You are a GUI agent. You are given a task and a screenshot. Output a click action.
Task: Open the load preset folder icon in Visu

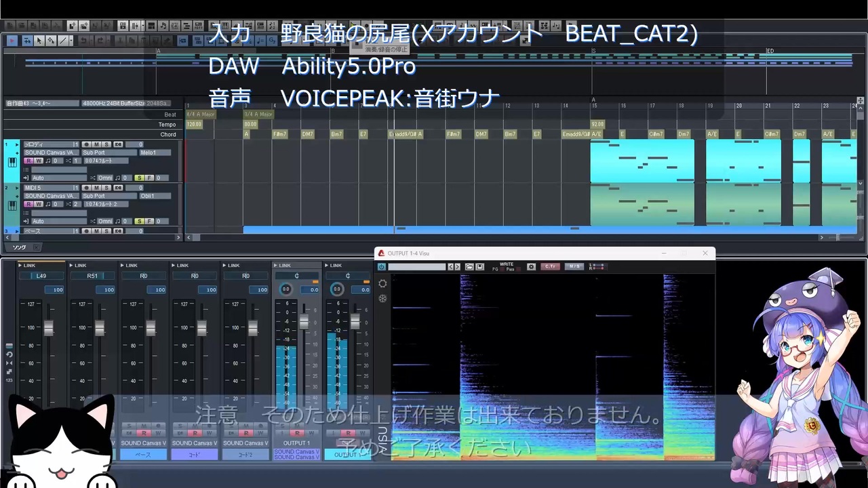pyautogui.click(x=469, y=267)
